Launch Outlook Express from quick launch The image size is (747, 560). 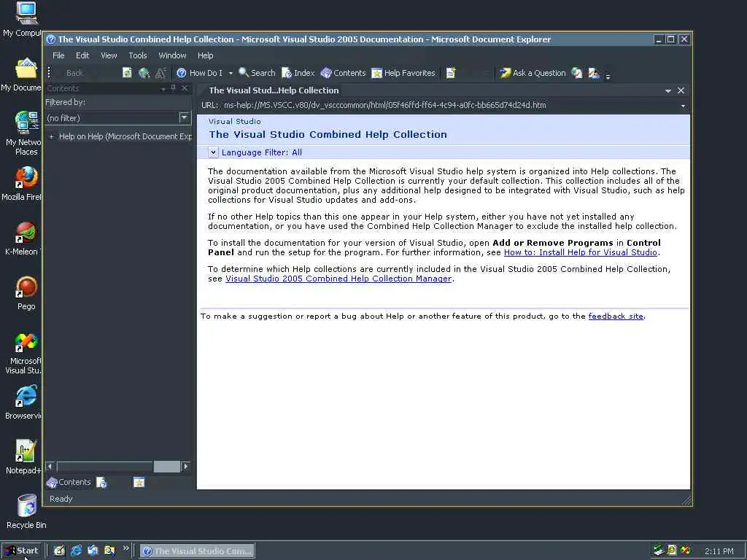pyautogui.click(x=93, y=551)
